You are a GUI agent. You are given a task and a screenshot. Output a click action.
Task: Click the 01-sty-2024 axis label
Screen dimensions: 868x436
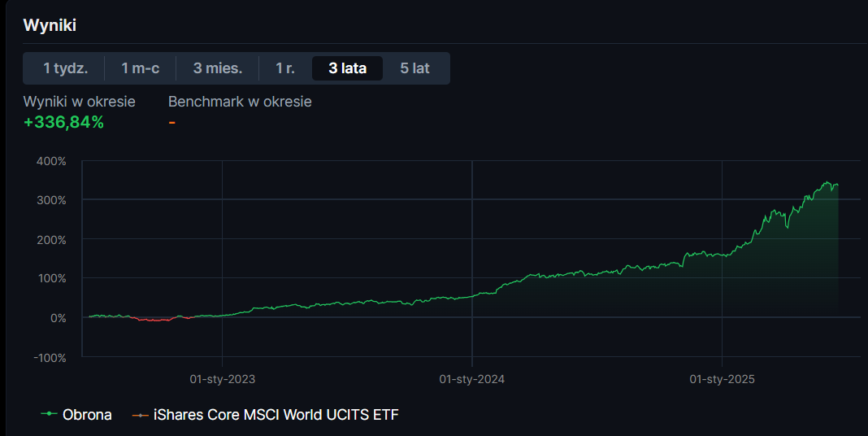click(x=472, y=379)
